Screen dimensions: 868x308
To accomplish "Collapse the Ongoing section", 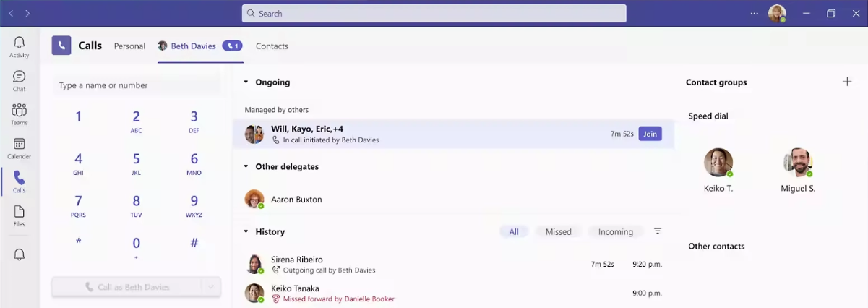I will (246, 82).
